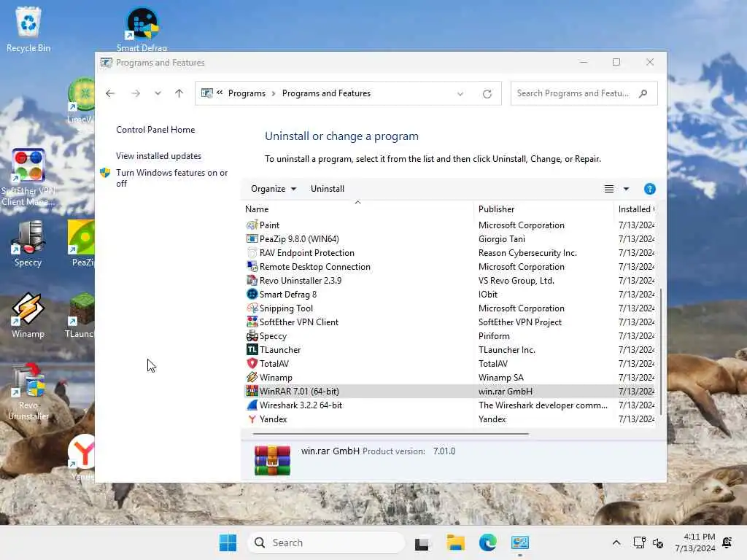Open File Explorer from taskbar

(455, 542)
